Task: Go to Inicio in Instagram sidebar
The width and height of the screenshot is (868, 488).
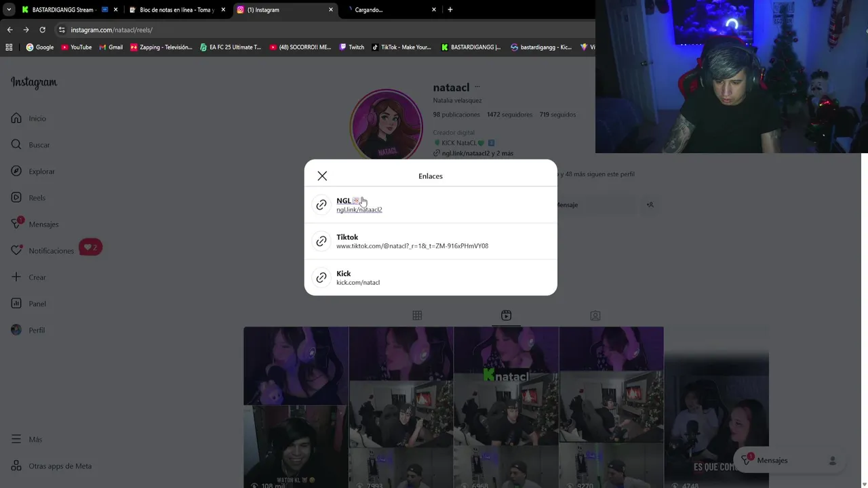Action: click(x=28, y=119)
